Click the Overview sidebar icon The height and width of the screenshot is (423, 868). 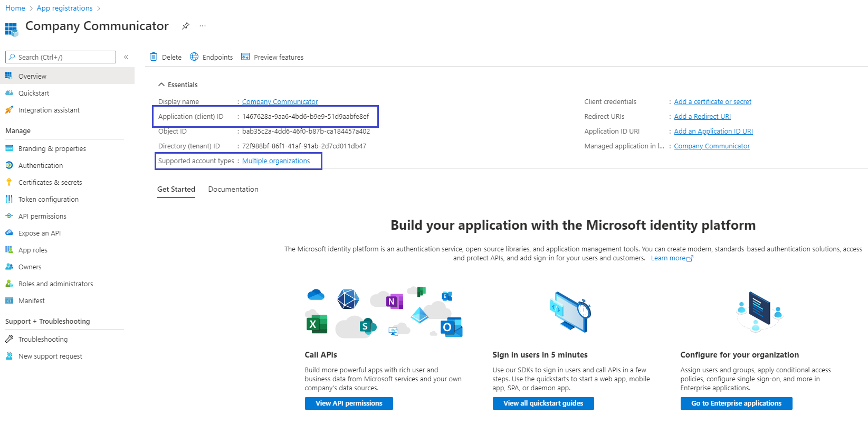point(9,76)
